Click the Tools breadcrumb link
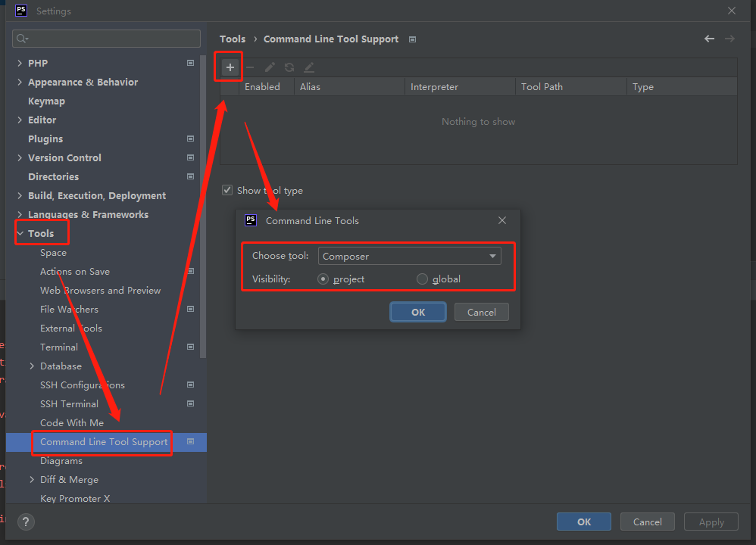756x545 pixels. (233, 39)
